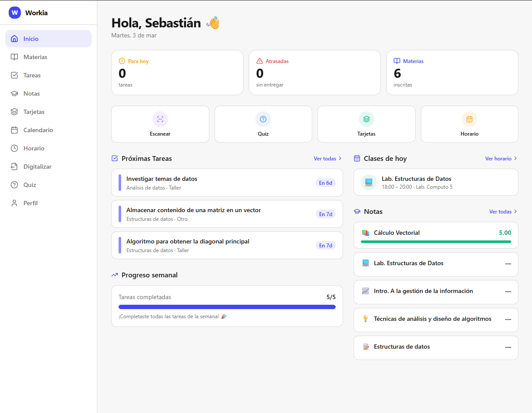Select the Calendario icon in the sidebar
The image size is (532, 413).
click(14, 130)
